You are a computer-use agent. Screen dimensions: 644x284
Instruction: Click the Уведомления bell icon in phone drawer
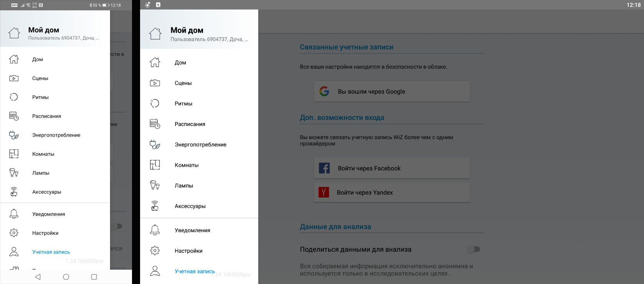(x=14, y=214)
